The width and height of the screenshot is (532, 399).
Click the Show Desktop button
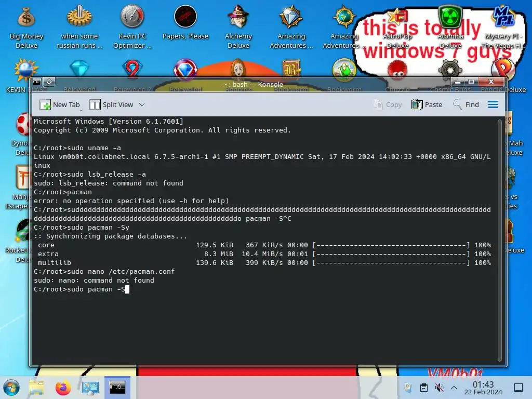pos(518,388)
